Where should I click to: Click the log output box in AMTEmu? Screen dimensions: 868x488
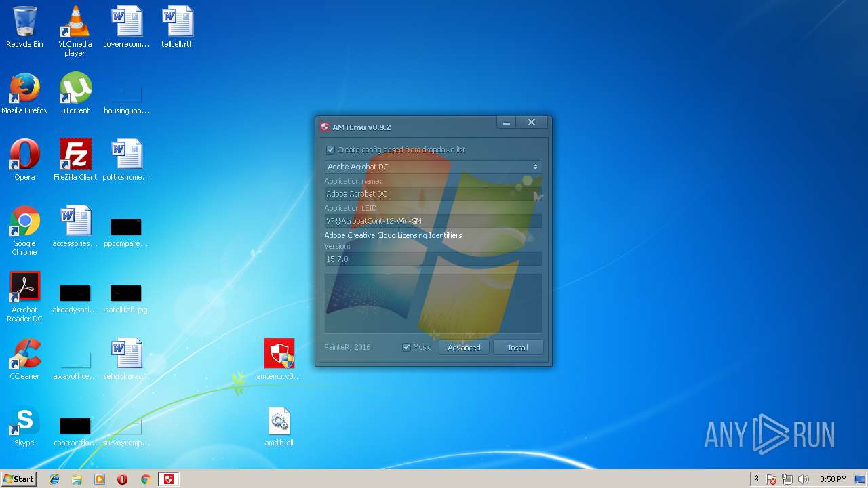[433, 303]
